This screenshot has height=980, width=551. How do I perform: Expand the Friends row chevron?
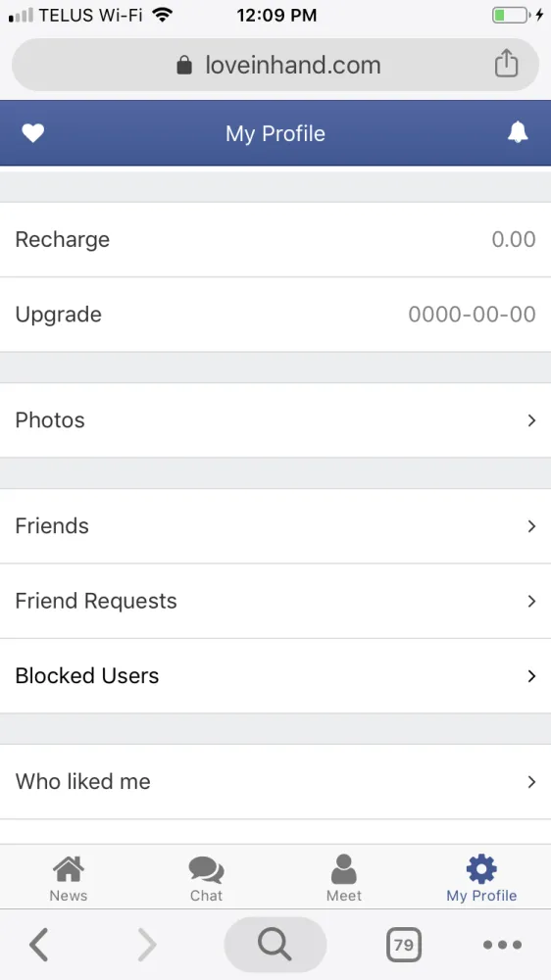(531, 526)
